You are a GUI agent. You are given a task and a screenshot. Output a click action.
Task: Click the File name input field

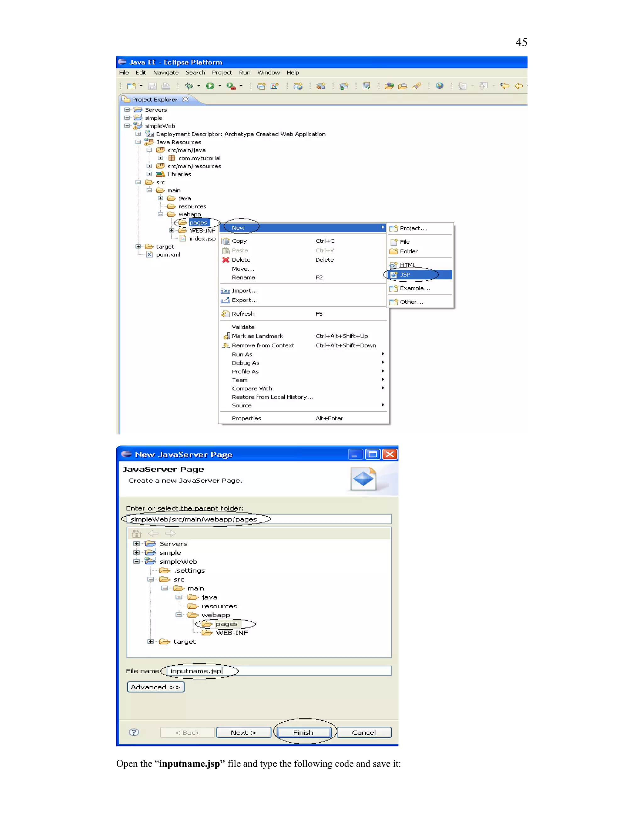point(279,671)
